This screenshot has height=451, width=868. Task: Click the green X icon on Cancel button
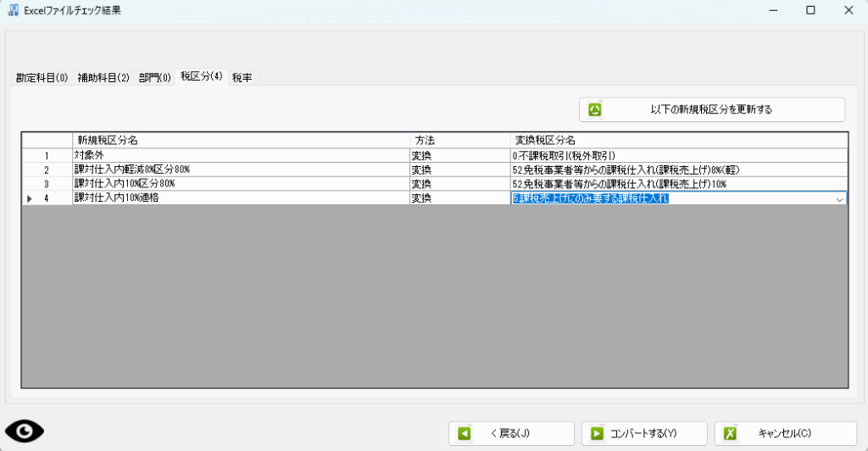(730, 433)
